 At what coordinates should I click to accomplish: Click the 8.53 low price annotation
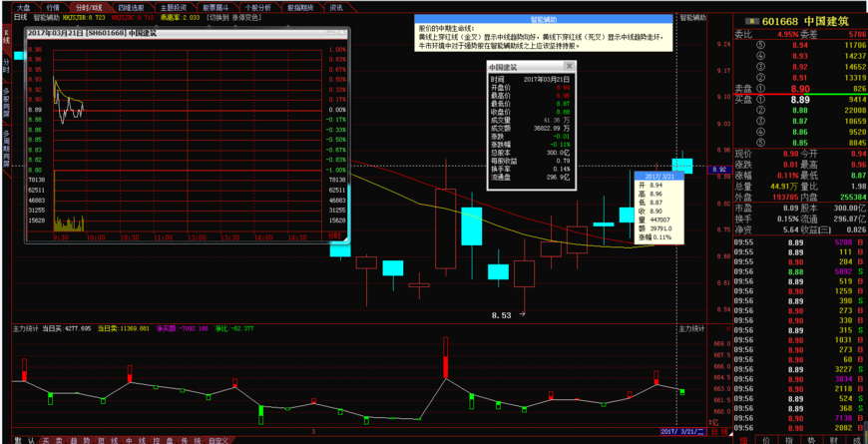[x=501, y=315]
